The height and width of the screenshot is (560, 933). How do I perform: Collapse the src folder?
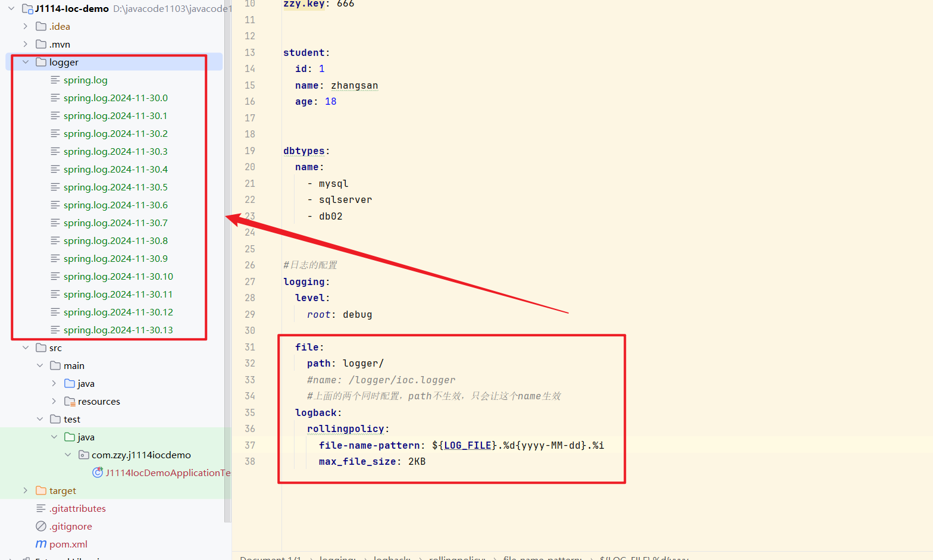[x=25, y=348]
